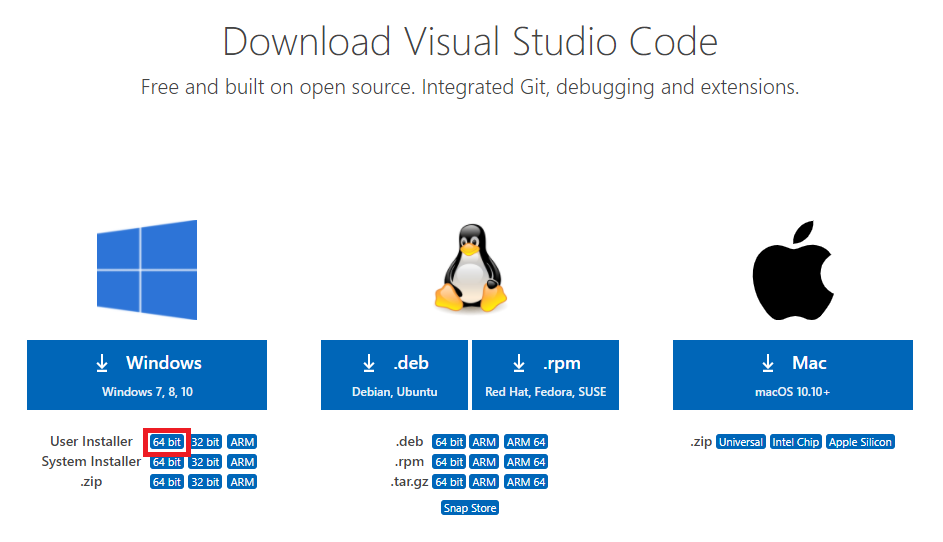Screen dimensions: 943x542
Task: Open the Snap Store link
Action: coord(470,508)
